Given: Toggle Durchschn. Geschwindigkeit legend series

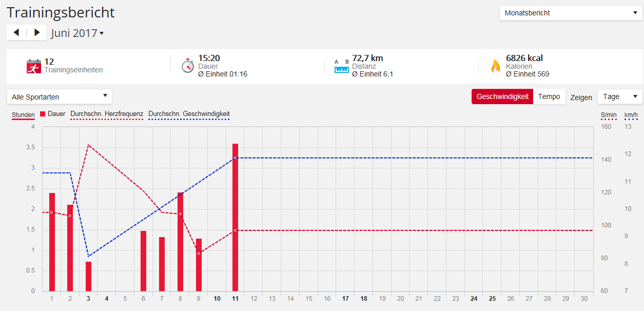Looking at the screenshot, I should (188, 114).
